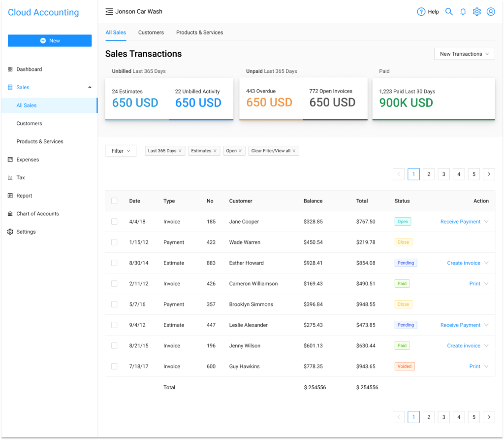Screen dimensions: 504x440
Task: Open the New Transactions dropdown
Action: (x=464, y=54)
